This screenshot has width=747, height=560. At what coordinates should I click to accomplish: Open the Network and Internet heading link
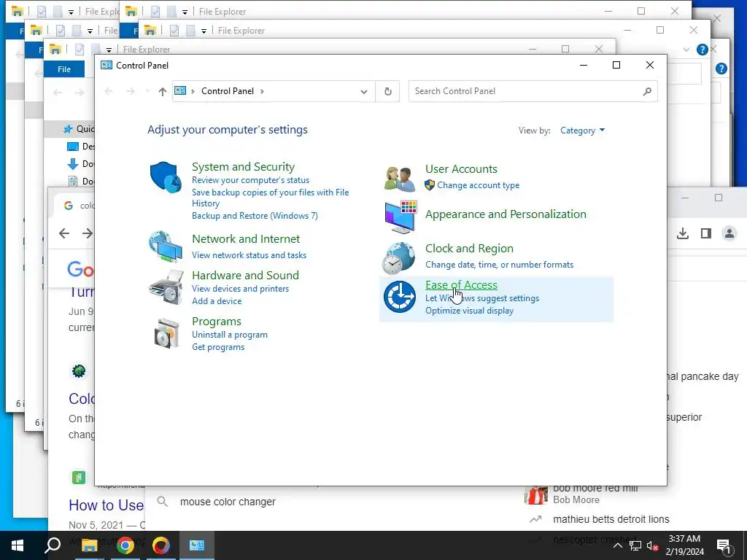[x=246, y=239]
